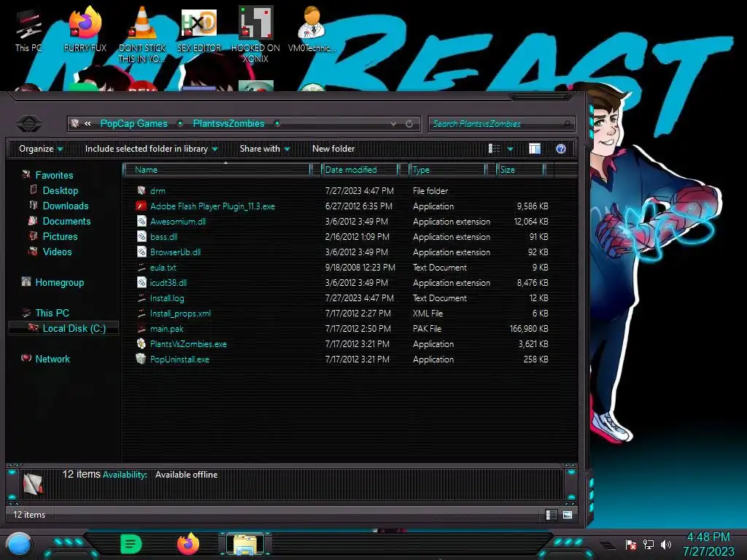Expand PlantsvsZombies breadcrumb arrow
This screenshot has width=747, height=560.
pyautogui.click(x=276, y=124)
